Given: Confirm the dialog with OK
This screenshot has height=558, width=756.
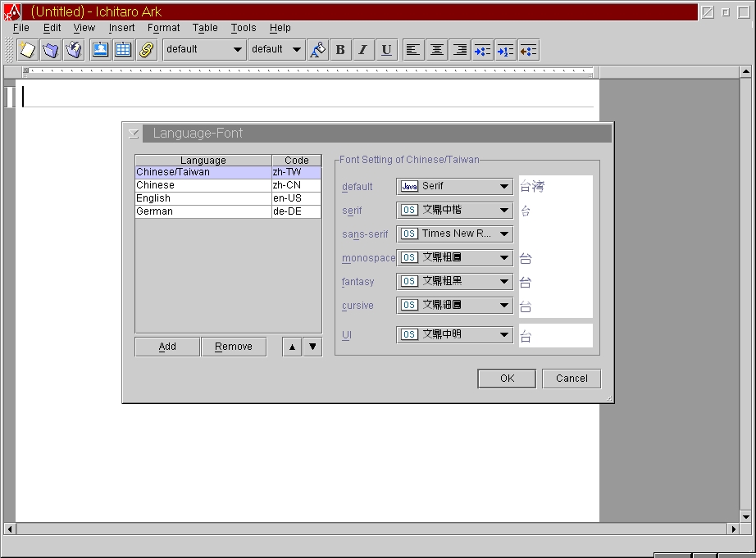Looking at the screenshot, I should point(507,379).
